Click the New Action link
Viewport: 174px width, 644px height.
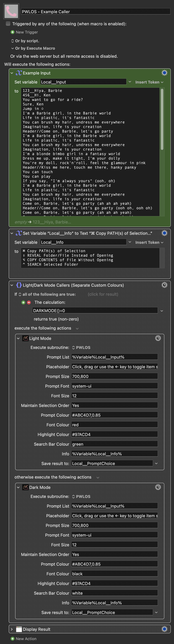pyautogui.click(x=26, y=639)
